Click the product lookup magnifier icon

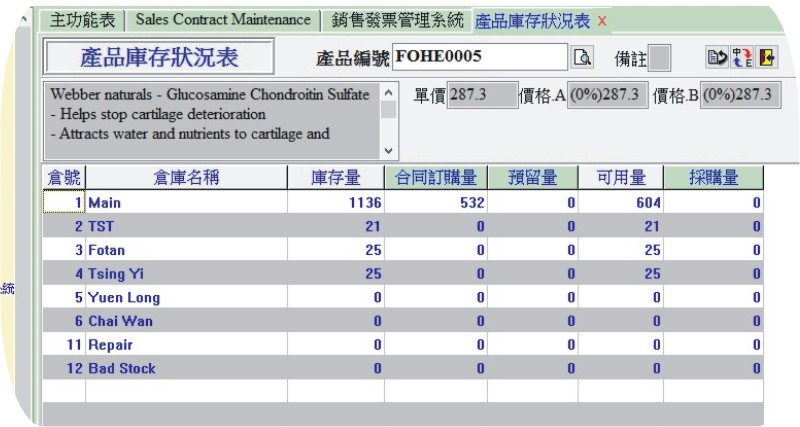click(583, 58)
